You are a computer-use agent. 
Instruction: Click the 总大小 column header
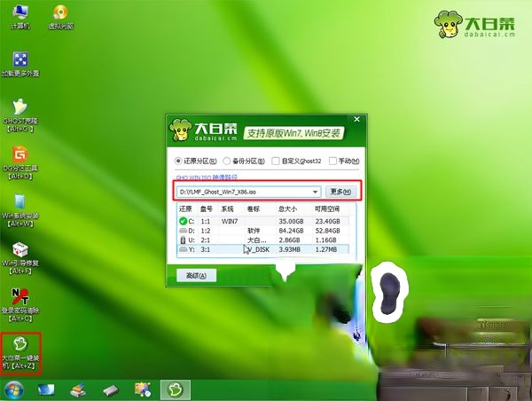[287, 208]
